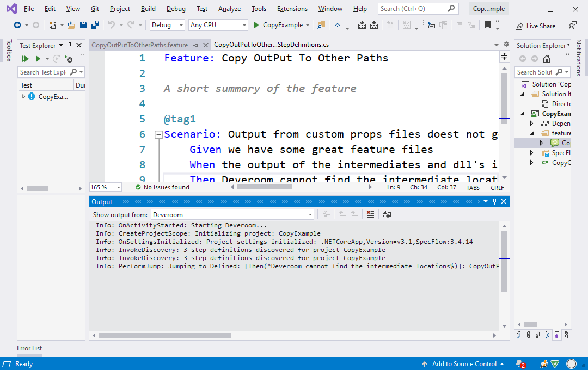Open the Git menu
The width and height of the screenshot is (588, 370).
pos(95,9)
